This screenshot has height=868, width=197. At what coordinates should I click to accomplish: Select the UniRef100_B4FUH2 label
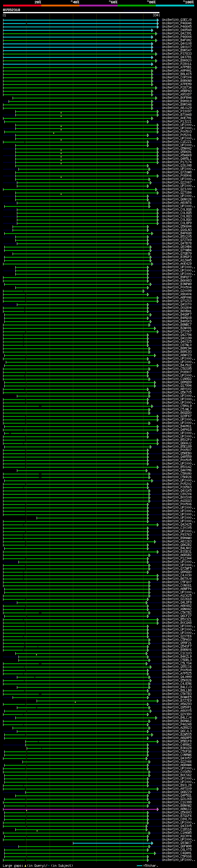177,40
